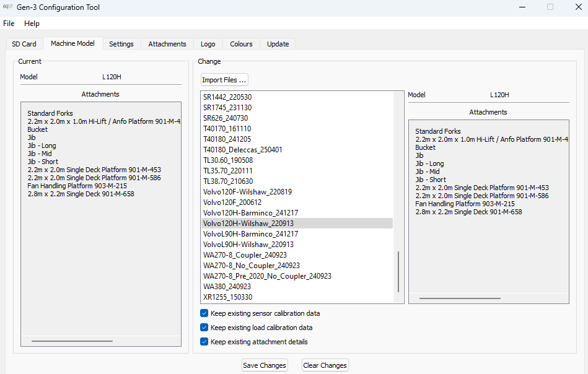
Task: Open the File menu
Action: point(9,24)
